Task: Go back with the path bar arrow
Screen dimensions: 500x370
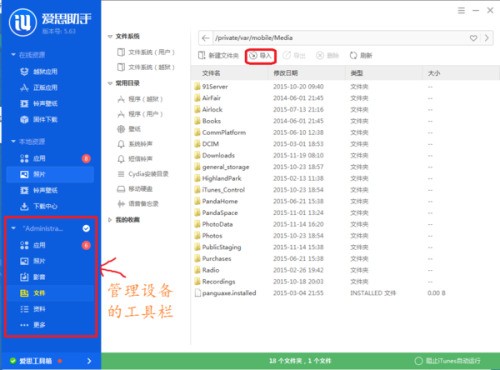Action: click(205, 38)
